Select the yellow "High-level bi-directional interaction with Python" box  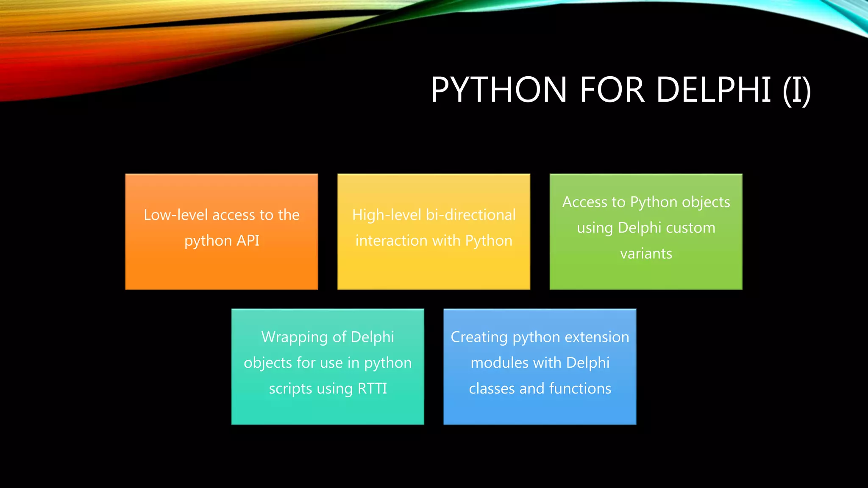coord(434,232)
